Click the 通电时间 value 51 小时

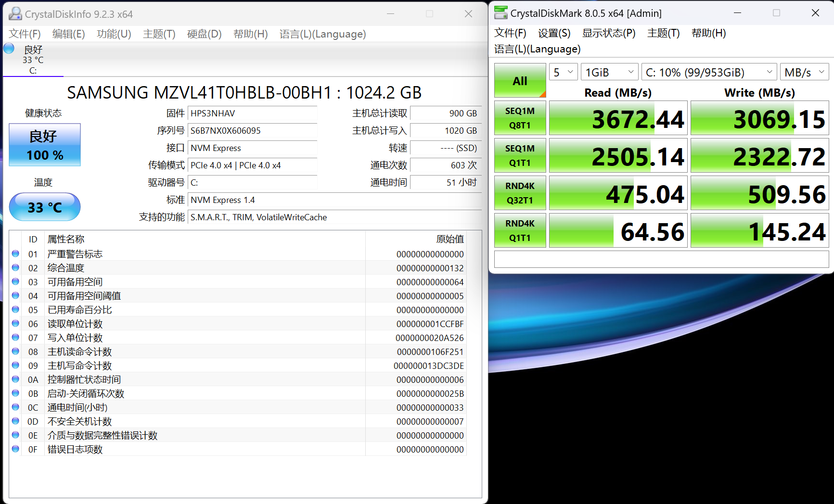tap(446, 182)
